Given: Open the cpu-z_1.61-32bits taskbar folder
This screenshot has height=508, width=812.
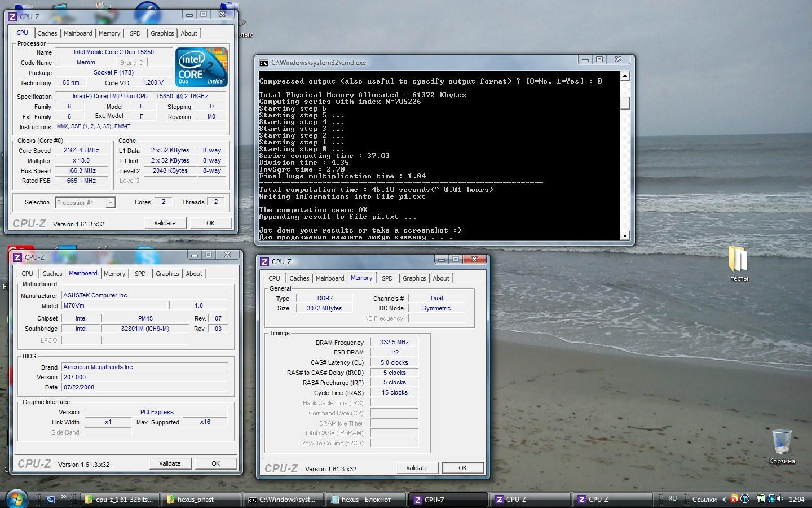Looking at the screenshot, I should (119, 500).
